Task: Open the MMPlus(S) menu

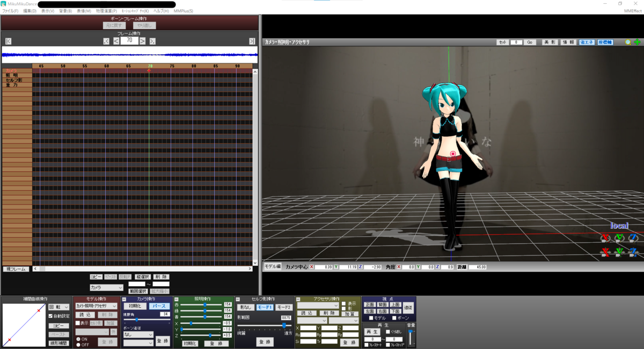Action: tap(184, 11)
